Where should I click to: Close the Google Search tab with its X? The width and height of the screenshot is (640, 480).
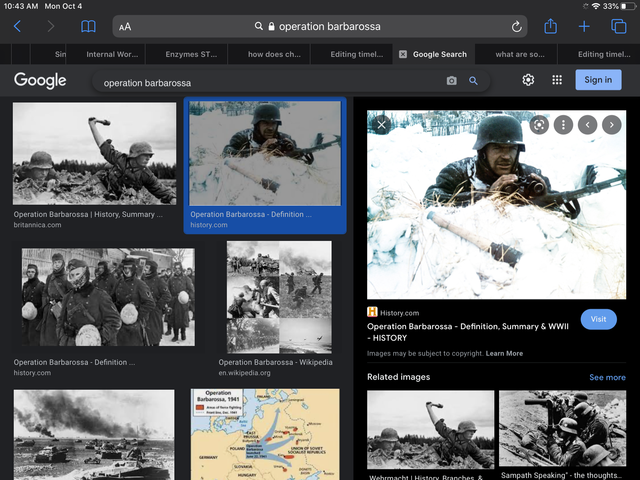pyautogui.click(x=402, y=54)
